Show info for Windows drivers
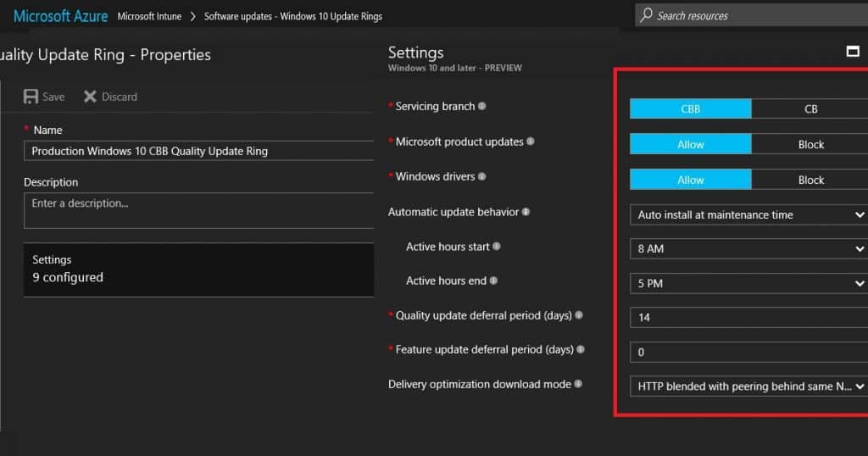The image size is (868, 456). (481, 176)
